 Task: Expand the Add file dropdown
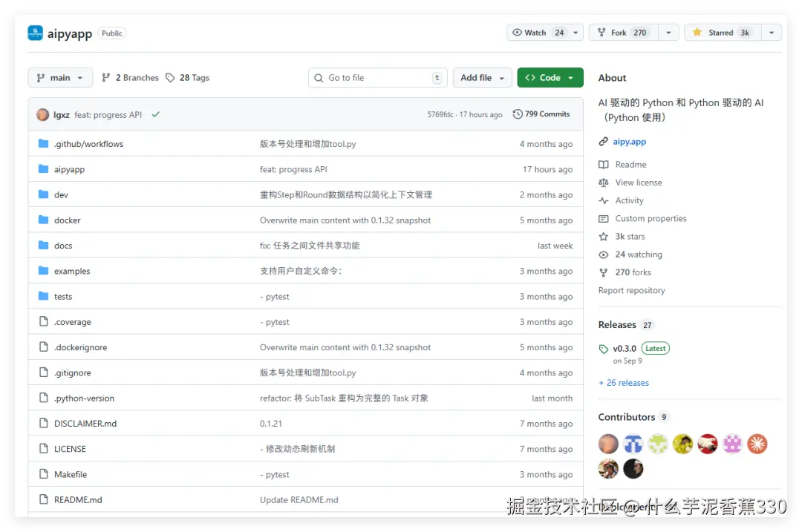point(483,78)
